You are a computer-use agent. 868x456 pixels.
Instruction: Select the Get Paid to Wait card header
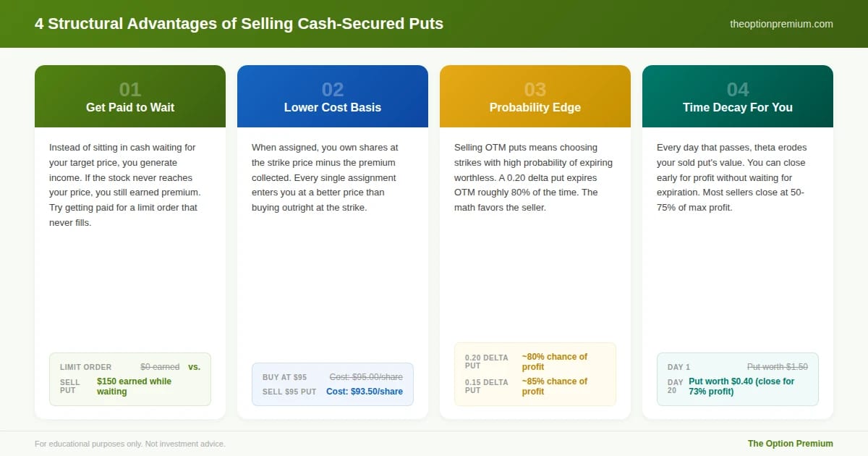130,96
